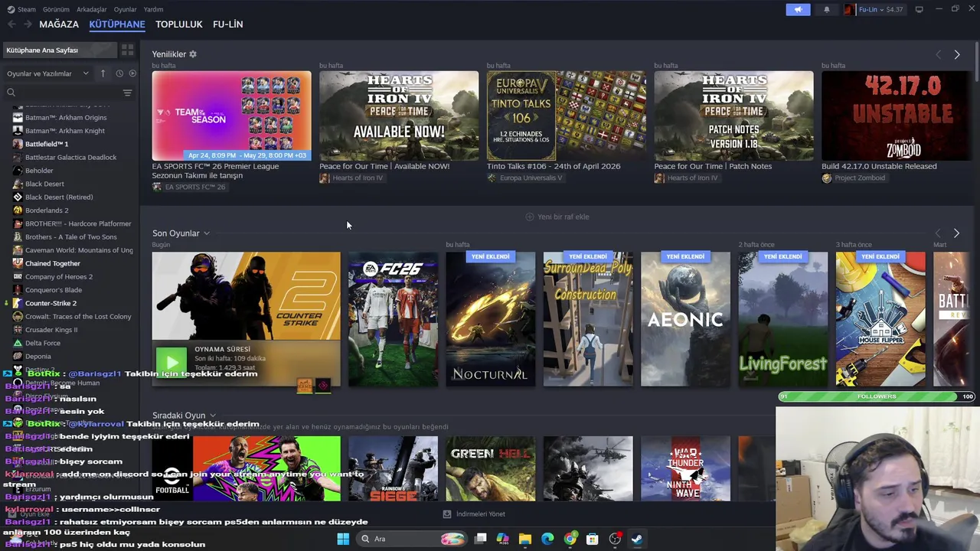Screen dimensions: 980x551
Task: Switch library to grid collections view
Action: 127,50
